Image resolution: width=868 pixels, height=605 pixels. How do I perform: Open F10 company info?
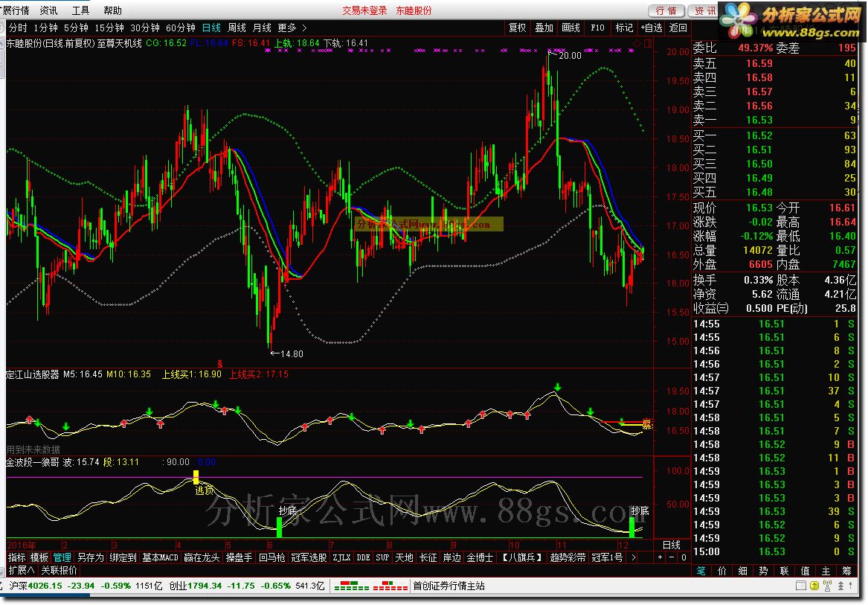pos(597,28)
